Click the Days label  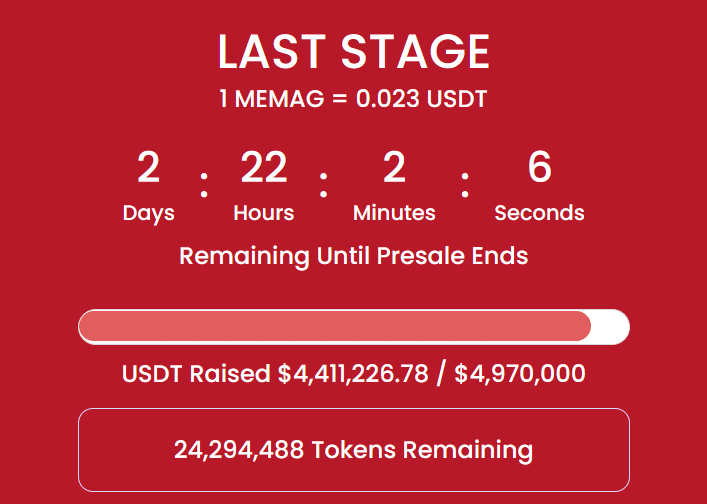pos(148,213)
